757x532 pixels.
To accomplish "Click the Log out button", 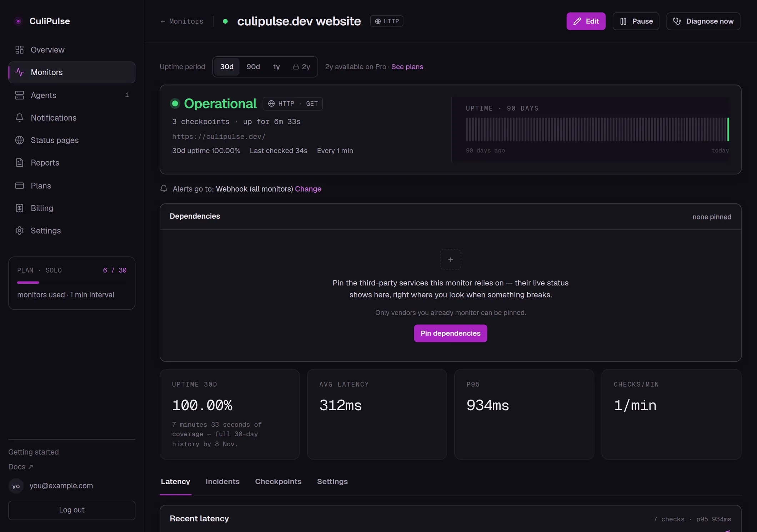I will click(72, 510).
